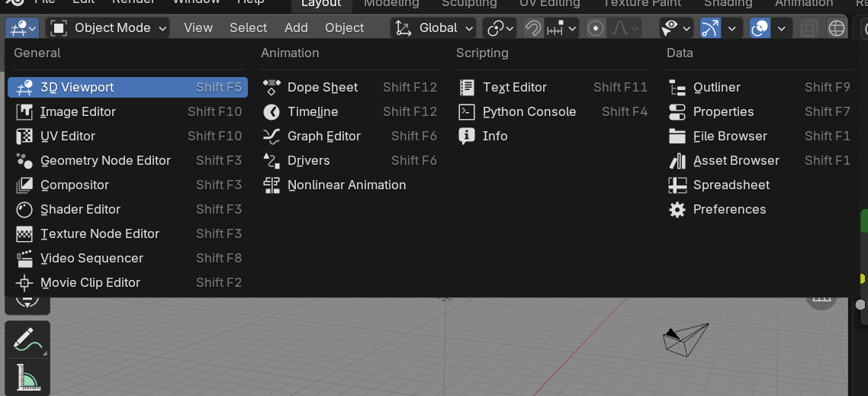Open the Select menu in header
The height and width of the screenshot is (396, 868).
point(248,27)
